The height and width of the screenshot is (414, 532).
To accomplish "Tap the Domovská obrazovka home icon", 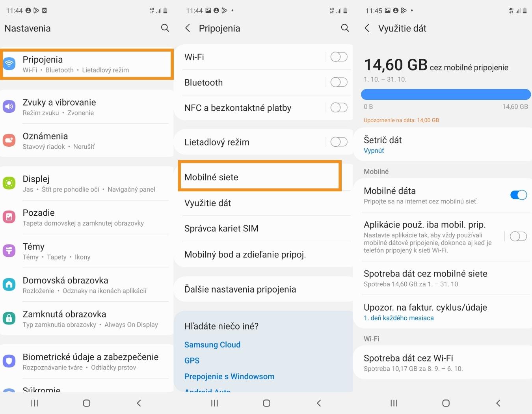I will click(x=9, y=284).
